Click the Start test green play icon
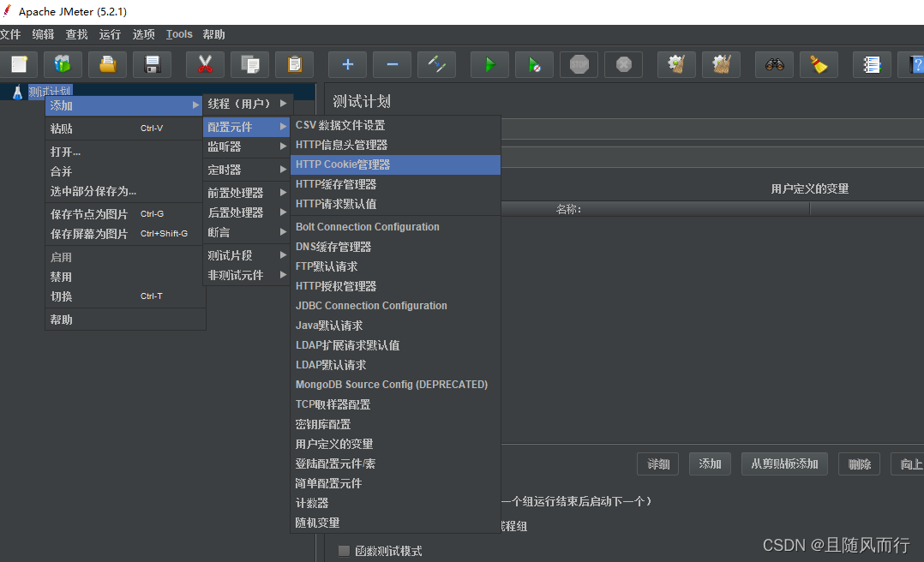924x562 pixels. click(x=489, y=64)
